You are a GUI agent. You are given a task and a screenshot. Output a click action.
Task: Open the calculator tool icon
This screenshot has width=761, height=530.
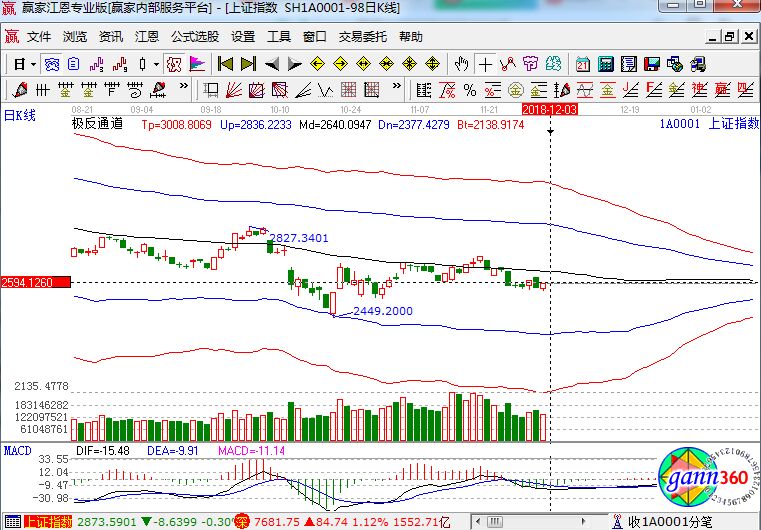(605, 64)
